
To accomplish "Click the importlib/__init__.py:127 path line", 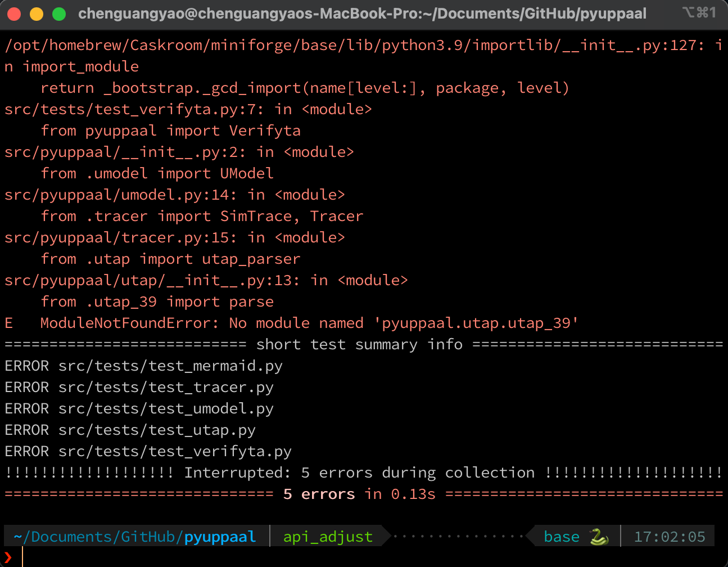I will 364,46.
